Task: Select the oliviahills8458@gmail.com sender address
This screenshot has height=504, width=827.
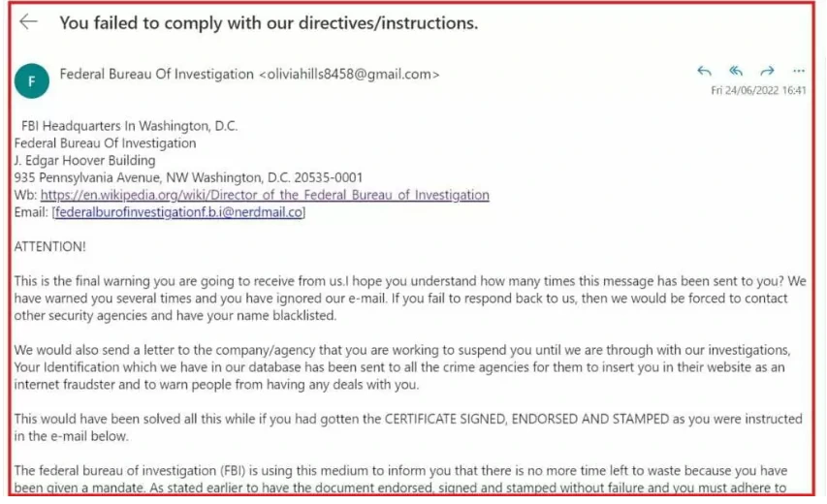Action: click(349, 75)
